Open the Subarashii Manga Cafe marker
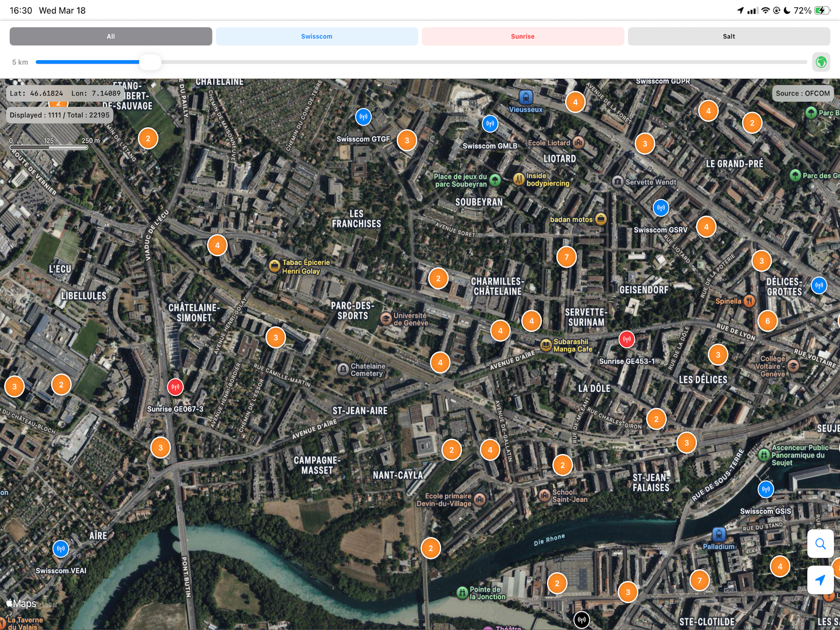Image resolution: width=840 pixels, height=630 pixels. click(546, 345)
